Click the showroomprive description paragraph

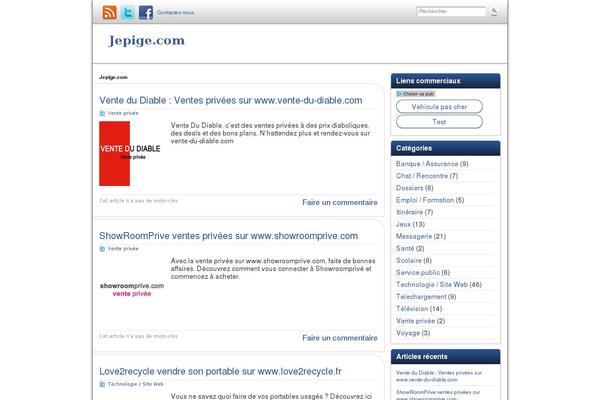click(273, 269)
